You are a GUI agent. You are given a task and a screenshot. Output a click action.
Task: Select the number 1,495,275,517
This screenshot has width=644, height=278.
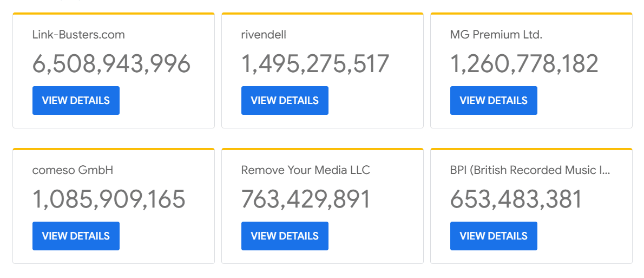pyautogui.click(x=315, y=64)
